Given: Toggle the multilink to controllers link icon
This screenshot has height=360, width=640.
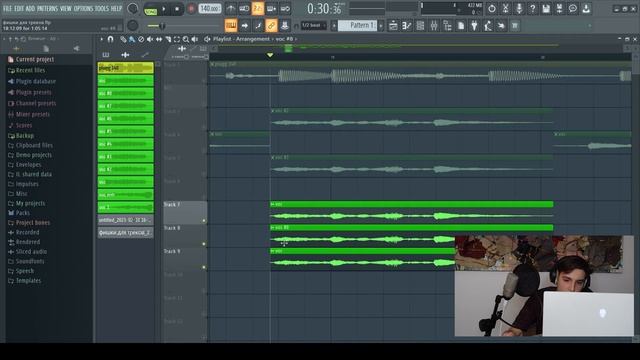Looking at the screenshot, I should point(271,26).
